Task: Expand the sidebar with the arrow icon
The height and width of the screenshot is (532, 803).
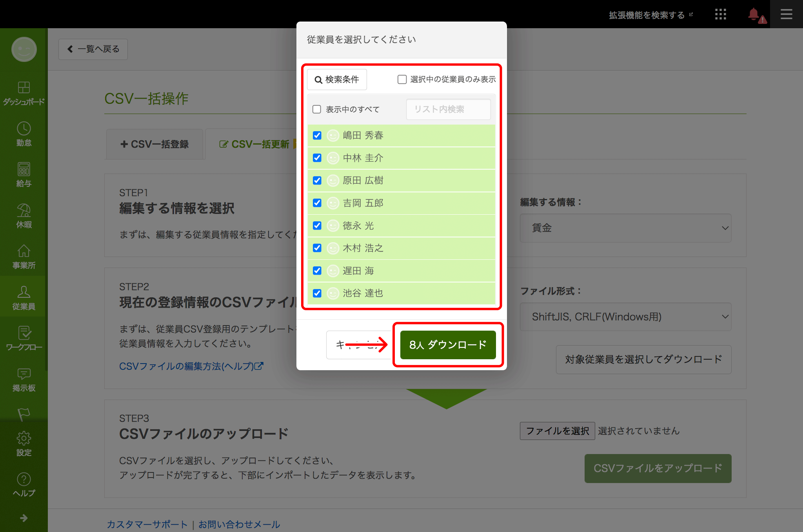Action: coord(24,518)
